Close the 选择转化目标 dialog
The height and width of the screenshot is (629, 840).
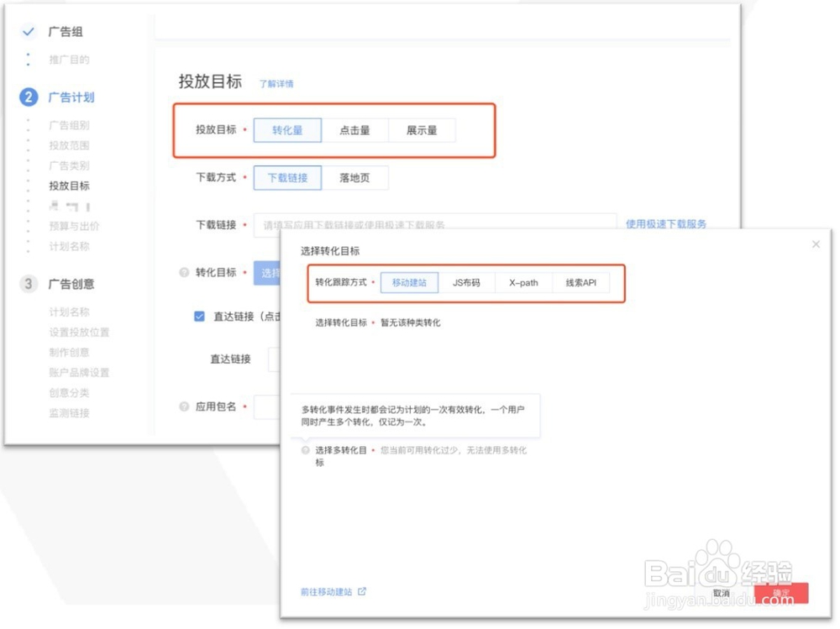pos(816,244)
